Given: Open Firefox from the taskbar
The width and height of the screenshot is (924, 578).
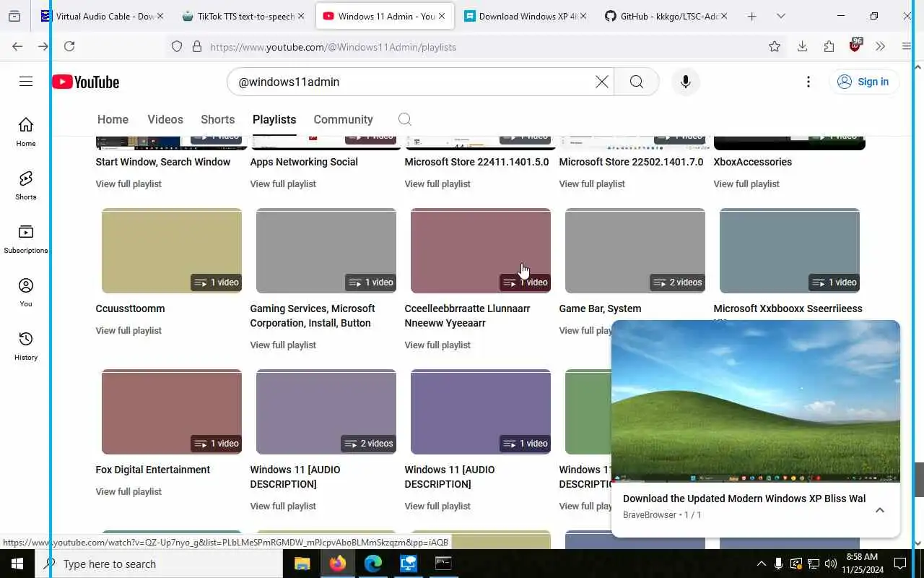Looking at the screenshot, I should coord(338,564).
